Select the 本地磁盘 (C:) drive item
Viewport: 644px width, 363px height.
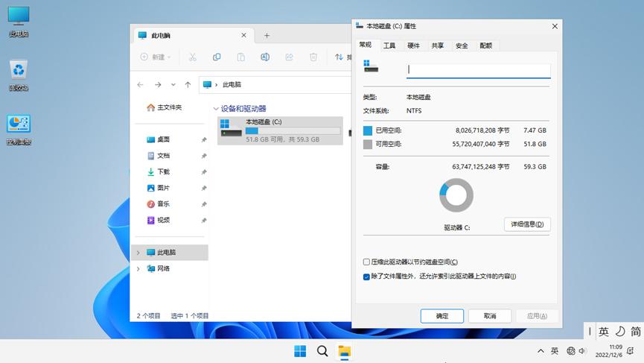pos(280,130)
